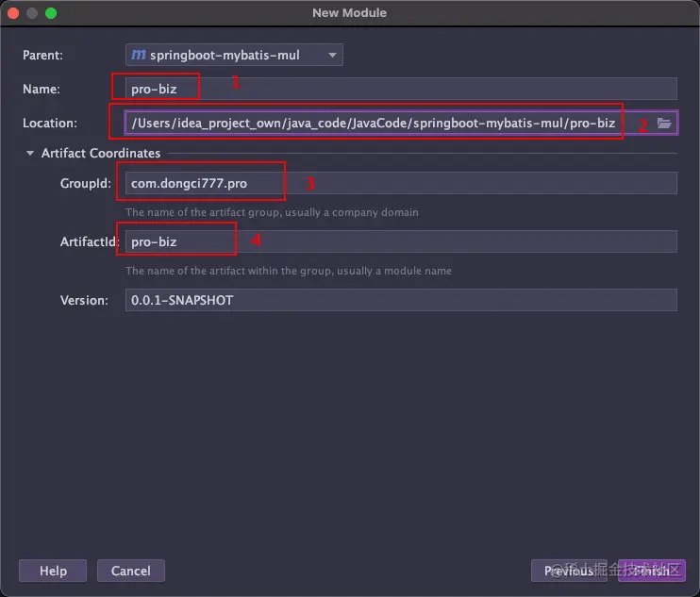Collapse the Artifact Coordinates section
The image size is (700, 597).
(x=30, y=153)
